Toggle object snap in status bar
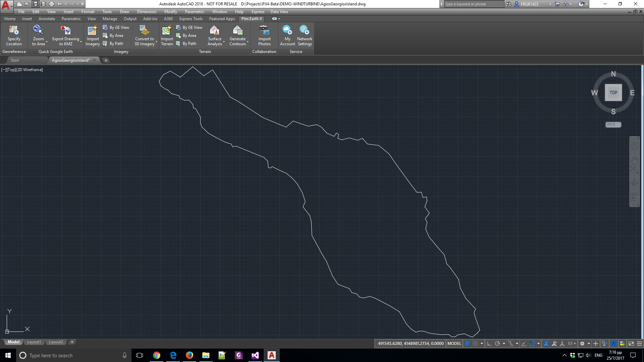The height and width of the screenshot is (362, 644). point(532,344)
